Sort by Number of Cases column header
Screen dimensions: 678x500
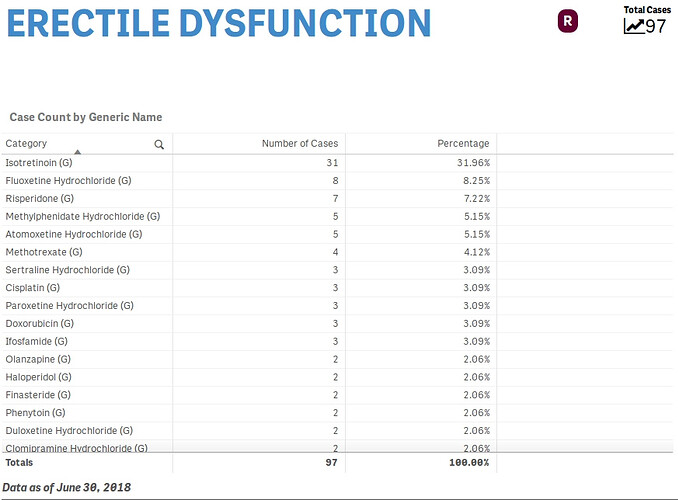(x=300, y=143)
